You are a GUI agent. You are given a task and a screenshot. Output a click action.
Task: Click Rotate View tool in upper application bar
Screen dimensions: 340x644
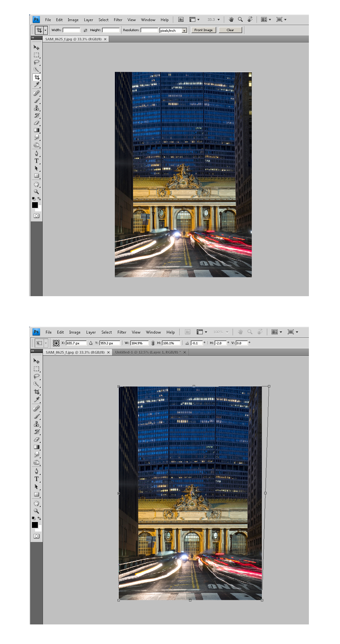[250, 20]
